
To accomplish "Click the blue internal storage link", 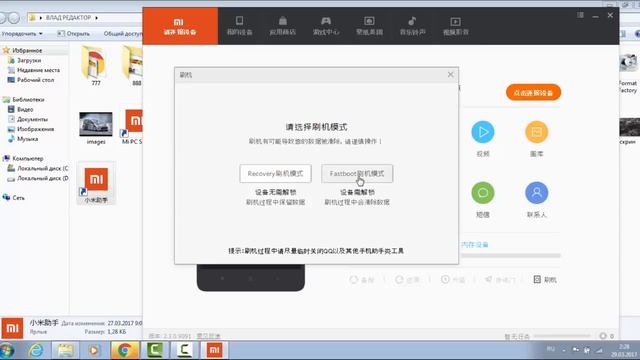I will pyautogui.click(x=475, y=245).
